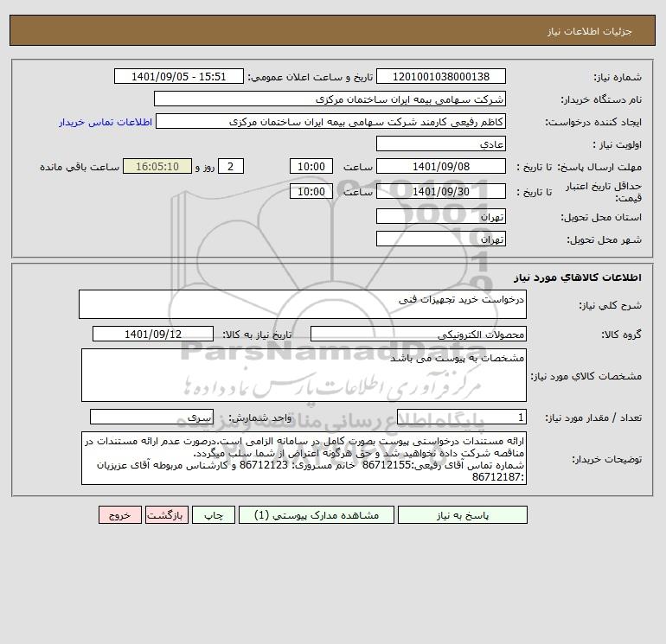The image size is (666, 644).
Task: Click the واحد شمارش label
Action: [x=260, y=418]
